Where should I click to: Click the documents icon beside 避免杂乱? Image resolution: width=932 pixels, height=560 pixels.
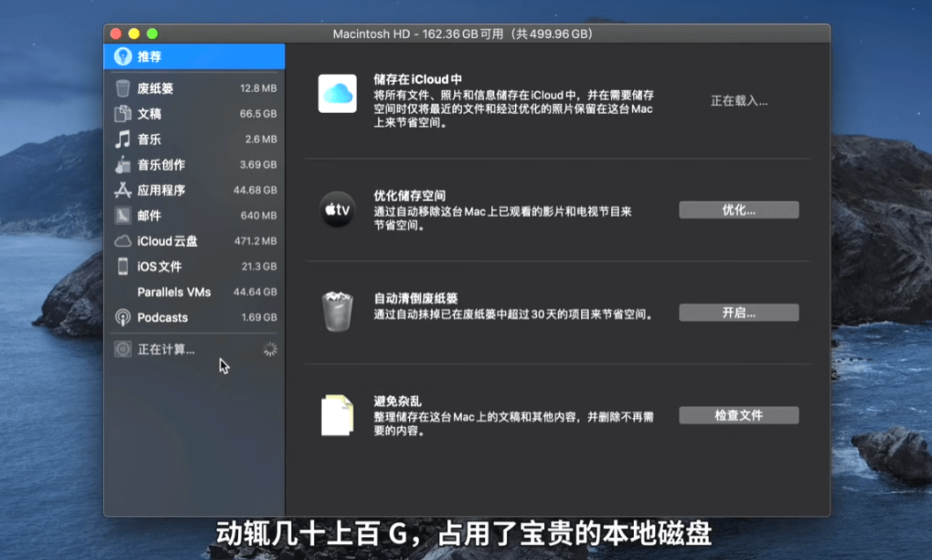tap(337, 415)
